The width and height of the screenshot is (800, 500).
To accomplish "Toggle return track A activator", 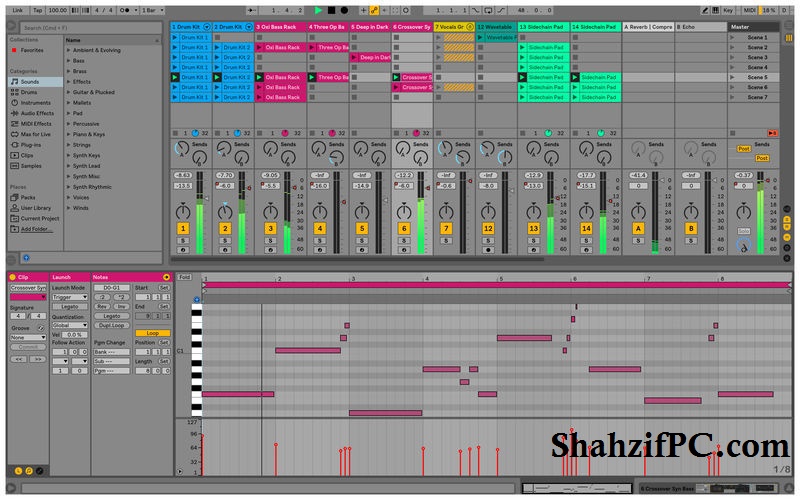I will (x=638, y=228).
